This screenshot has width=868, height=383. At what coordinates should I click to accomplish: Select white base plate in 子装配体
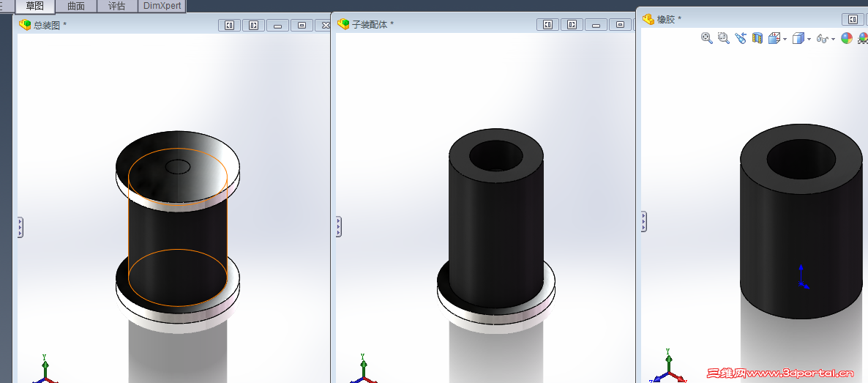(496, 320)
